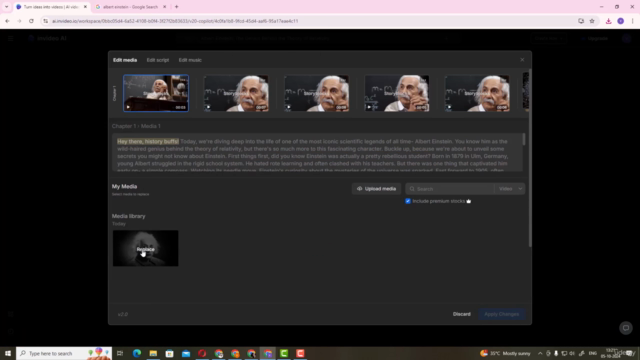Go forward in the browser
Viewport: 640px width, 360px height.
tap(19, 21)
